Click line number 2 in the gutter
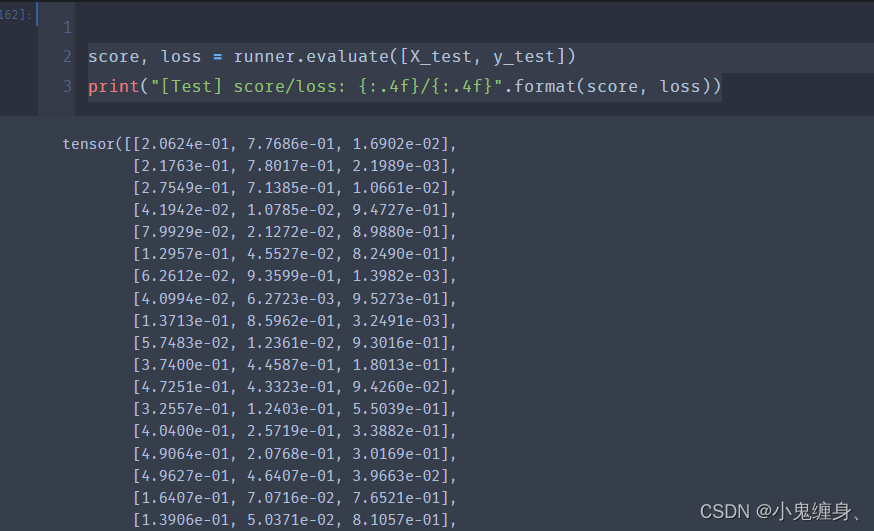Image resolution: width=874 pixels, height=531 pixels. (67, 56)
